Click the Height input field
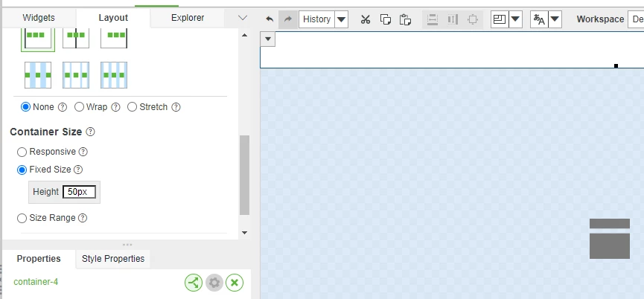This screenshot has height=299, width=644. click(79, 192)
